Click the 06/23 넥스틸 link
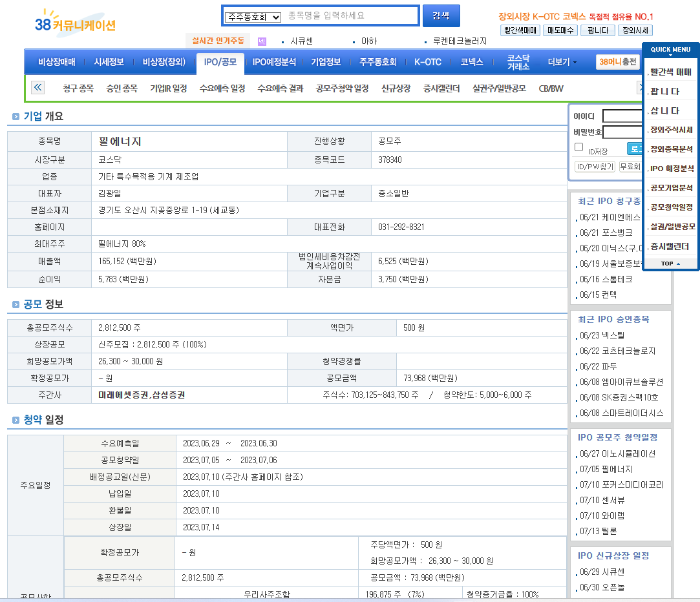 click(602, 336)
